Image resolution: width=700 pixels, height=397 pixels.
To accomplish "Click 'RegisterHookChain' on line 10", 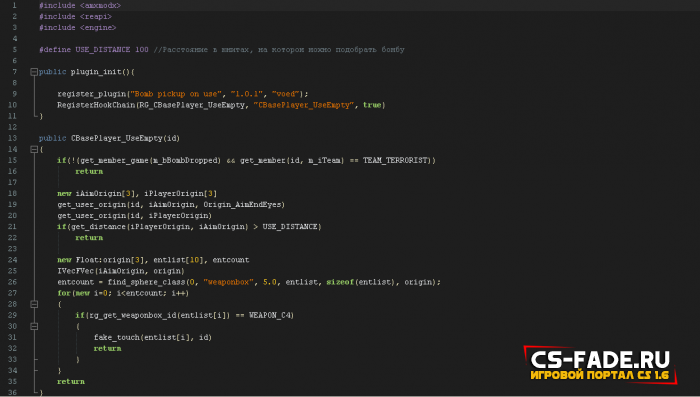I will point(96,105).
